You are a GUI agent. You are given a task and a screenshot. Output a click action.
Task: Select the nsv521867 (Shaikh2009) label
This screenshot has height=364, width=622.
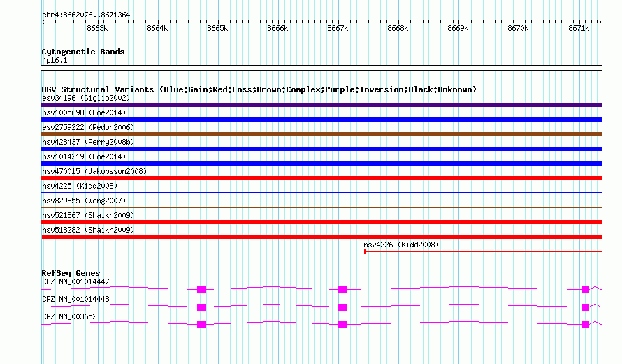tap(88, 215)
